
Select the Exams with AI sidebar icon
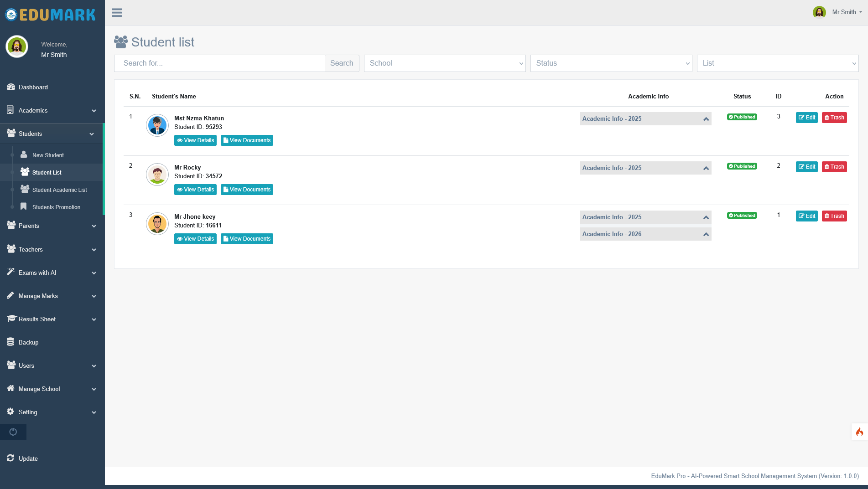[10, 272]
